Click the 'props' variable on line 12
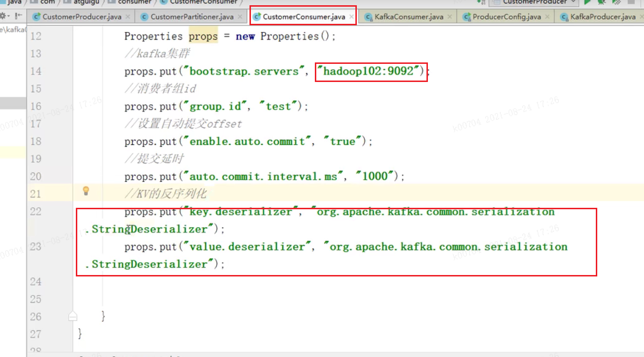 (x=203, y=36)
